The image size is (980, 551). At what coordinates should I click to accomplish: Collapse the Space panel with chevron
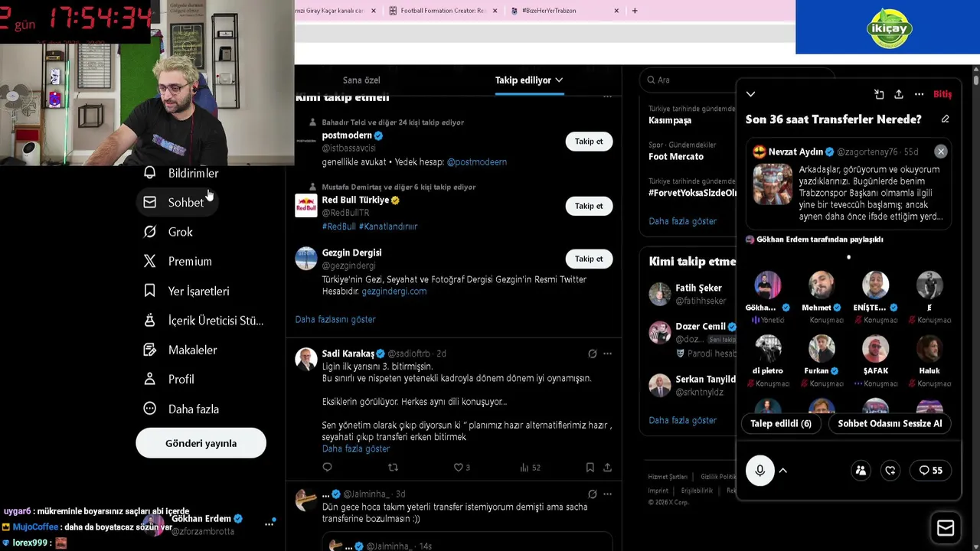750,94
